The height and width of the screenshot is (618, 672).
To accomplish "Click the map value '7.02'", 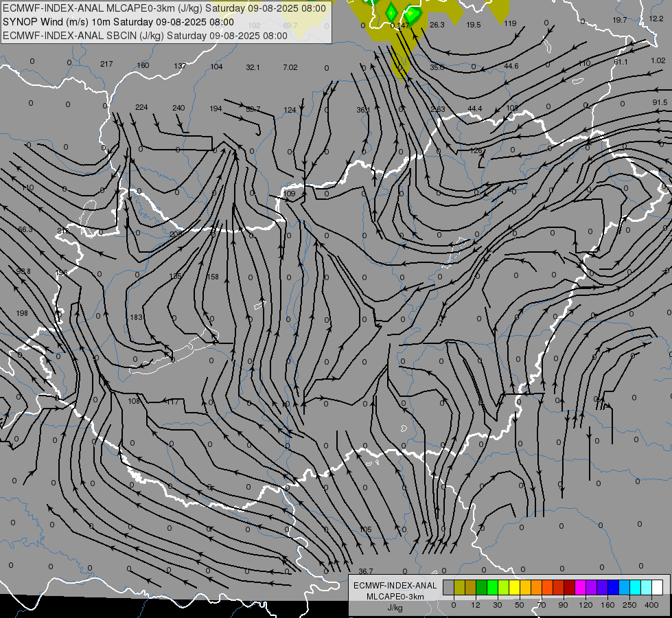I will (290, 67).
